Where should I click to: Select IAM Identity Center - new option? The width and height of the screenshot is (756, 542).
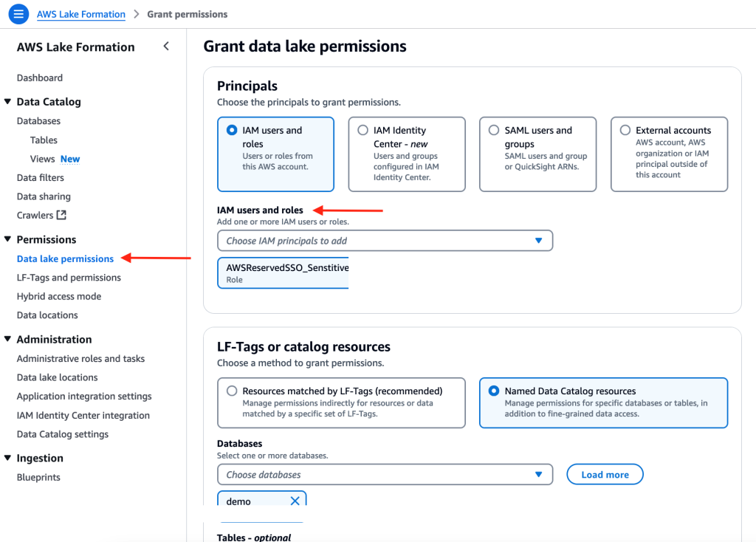coord(362,129)
